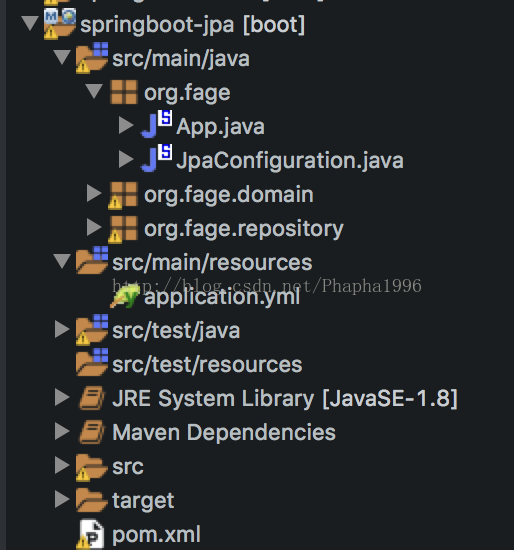Click the org.fage.domain package icon

(x=123, y=195)
